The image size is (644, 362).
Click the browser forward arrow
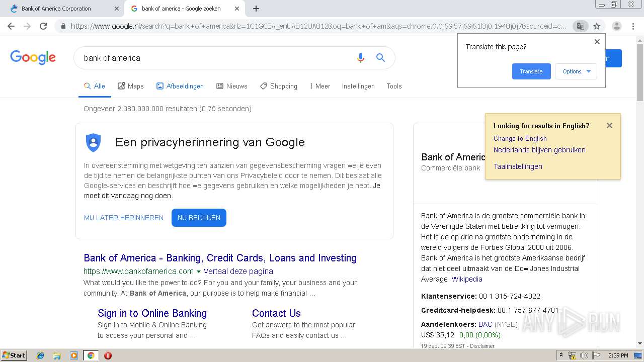[27, 26]
